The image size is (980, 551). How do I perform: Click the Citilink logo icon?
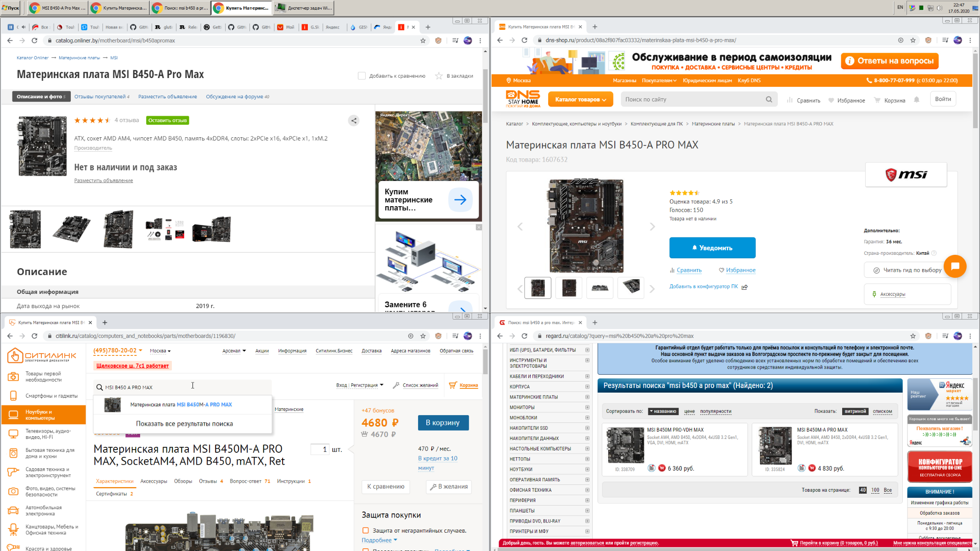[15, 356]
